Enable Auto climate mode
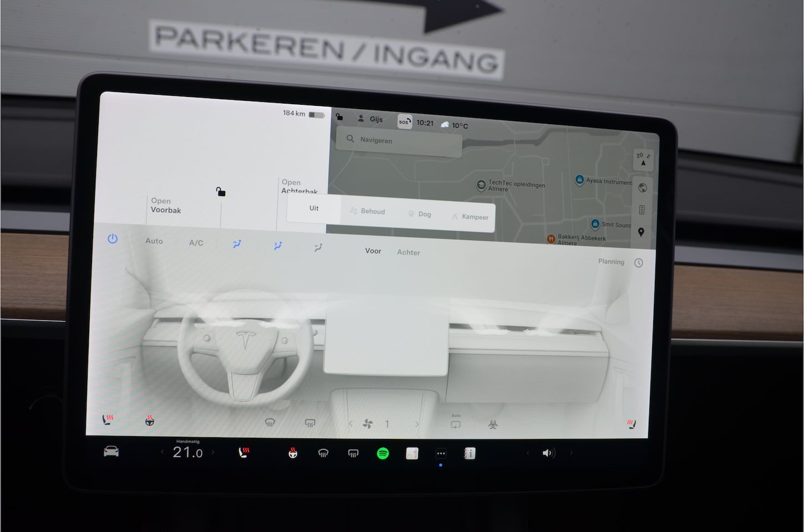Viewport: 804px width, 532px height. (154, 241)
